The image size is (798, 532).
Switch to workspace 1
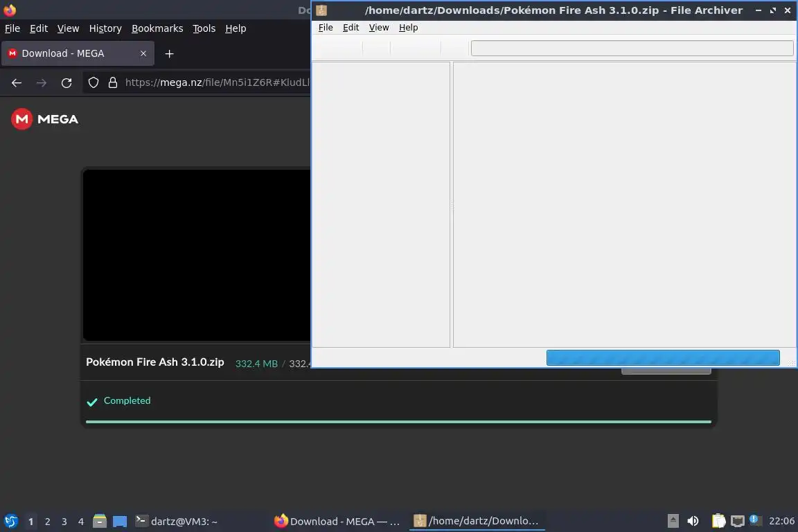coord(30,522)
